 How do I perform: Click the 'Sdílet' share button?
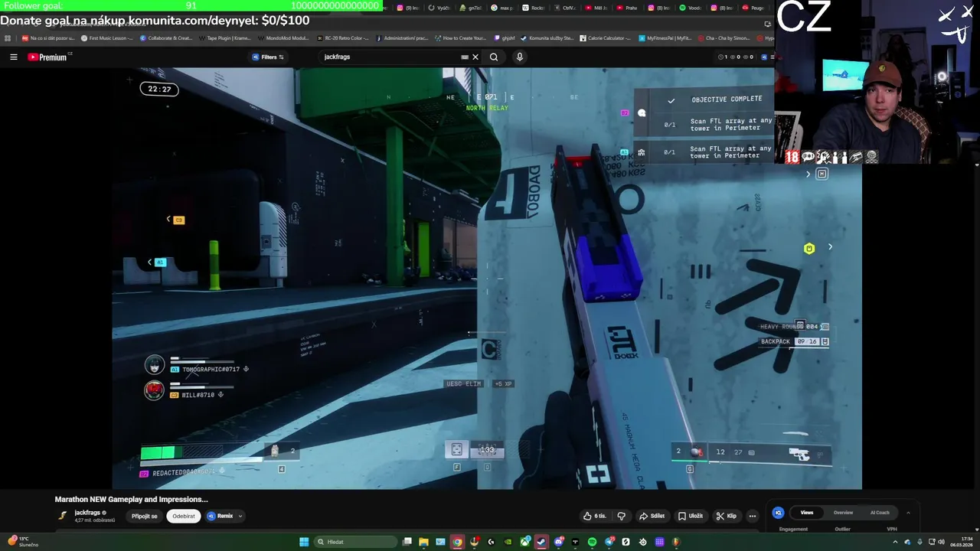tap(652, 516)
